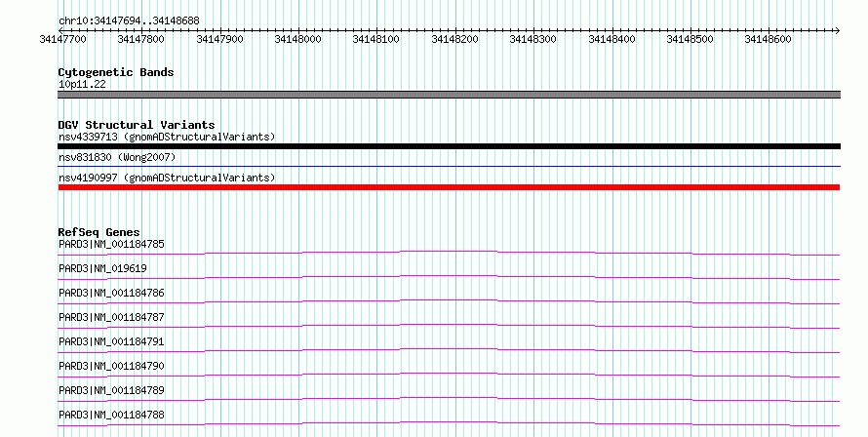Click ruler position 34147900
868x437 pixels.
click(x=219, y=39)
